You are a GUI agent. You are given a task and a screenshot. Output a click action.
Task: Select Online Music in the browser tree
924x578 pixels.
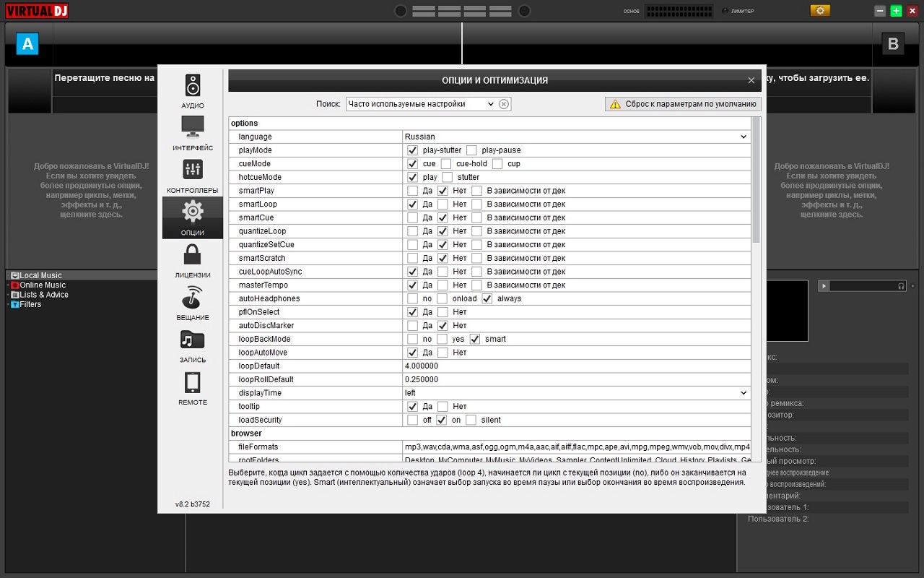click(42, 285)
